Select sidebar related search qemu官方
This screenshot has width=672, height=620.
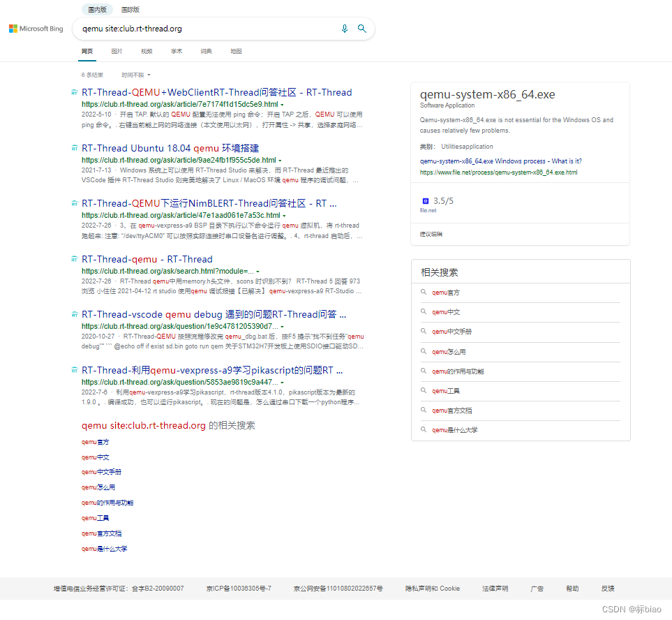point(446,293)
